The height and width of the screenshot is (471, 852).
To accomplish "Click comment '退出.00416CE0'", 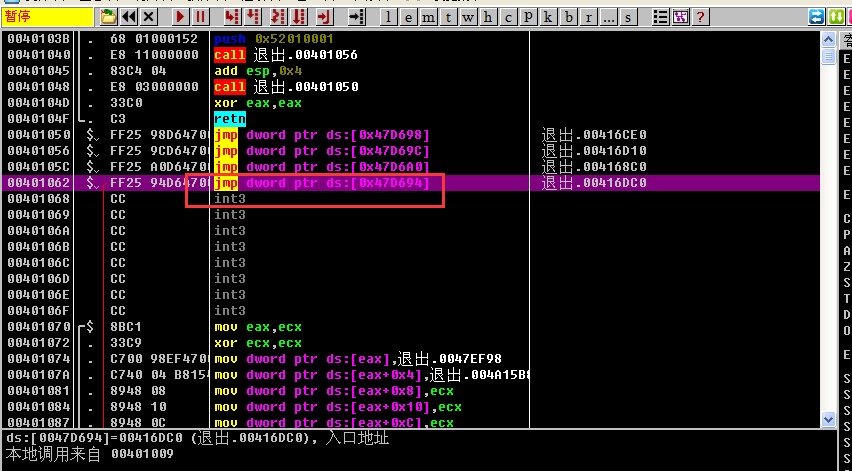I will click(594, 135).
